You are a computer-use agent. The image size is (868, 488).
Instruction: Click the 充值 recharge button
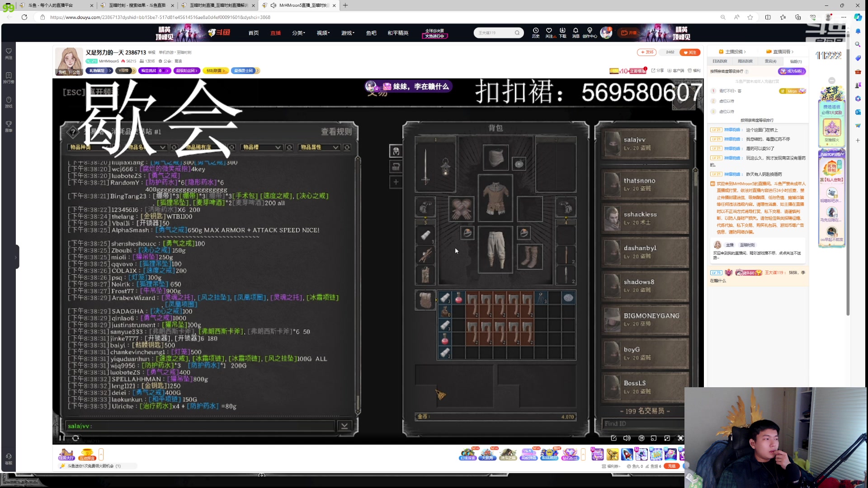coord(672,466)
